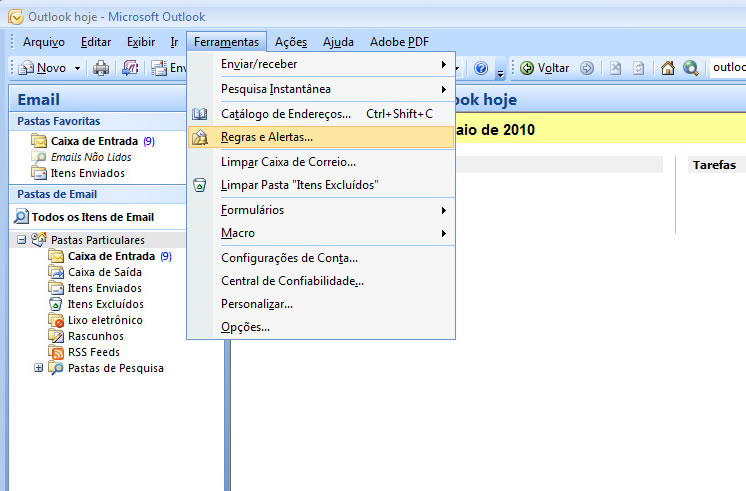Open the Formulários submenu
Image resolution: width=746 pixels, height=491 pixels.
coord(322,210)
